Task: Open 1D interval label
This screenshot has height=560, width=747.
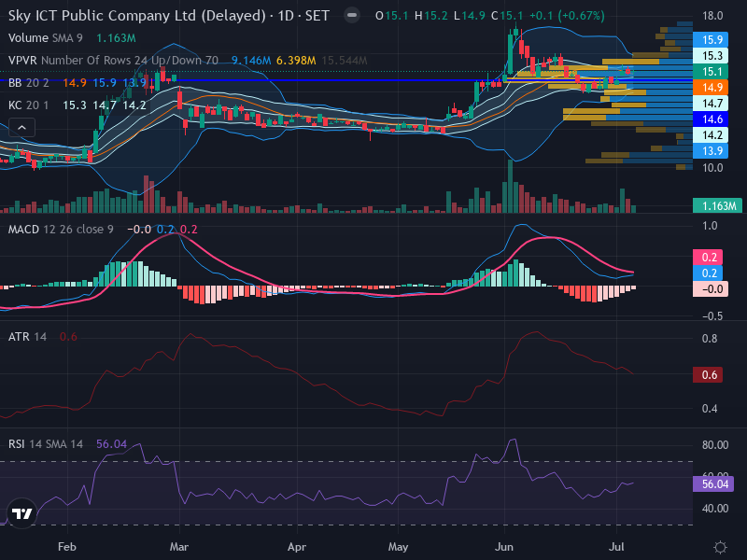Action: 286,16
